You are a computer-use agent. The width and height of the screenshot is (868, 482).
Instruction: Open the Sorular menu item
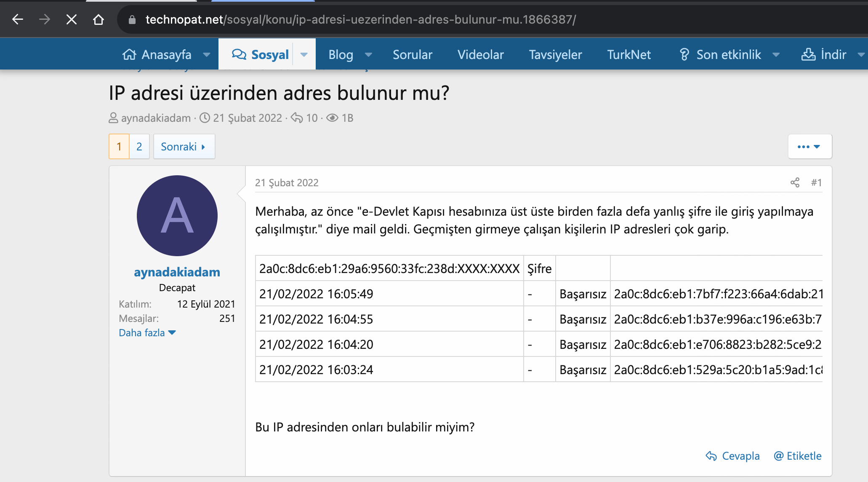413,54
